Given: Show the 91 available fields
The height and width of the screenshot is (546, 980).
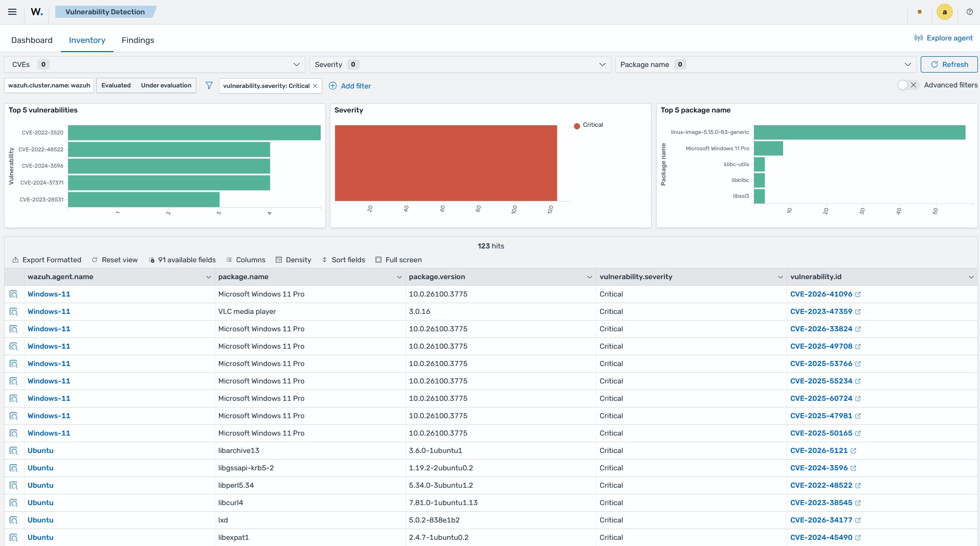Looking at the screenshot, I should pos(182,260).
